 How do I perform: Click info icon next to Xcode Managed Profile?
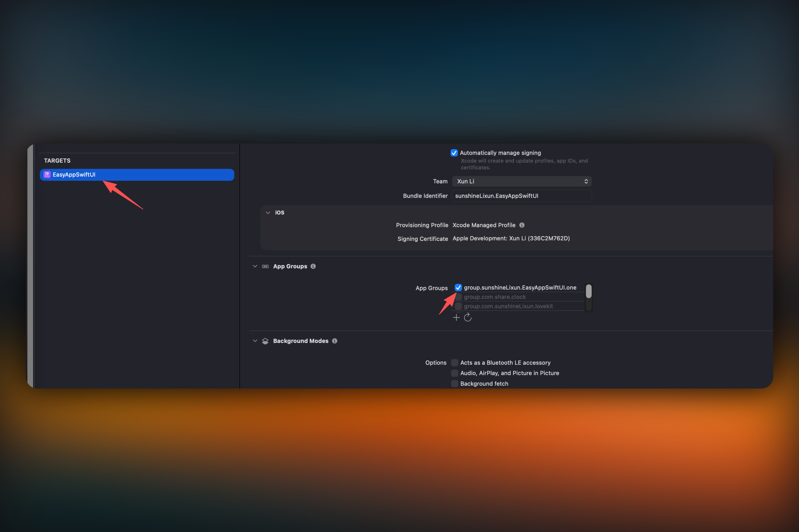(x=522, y=225)
